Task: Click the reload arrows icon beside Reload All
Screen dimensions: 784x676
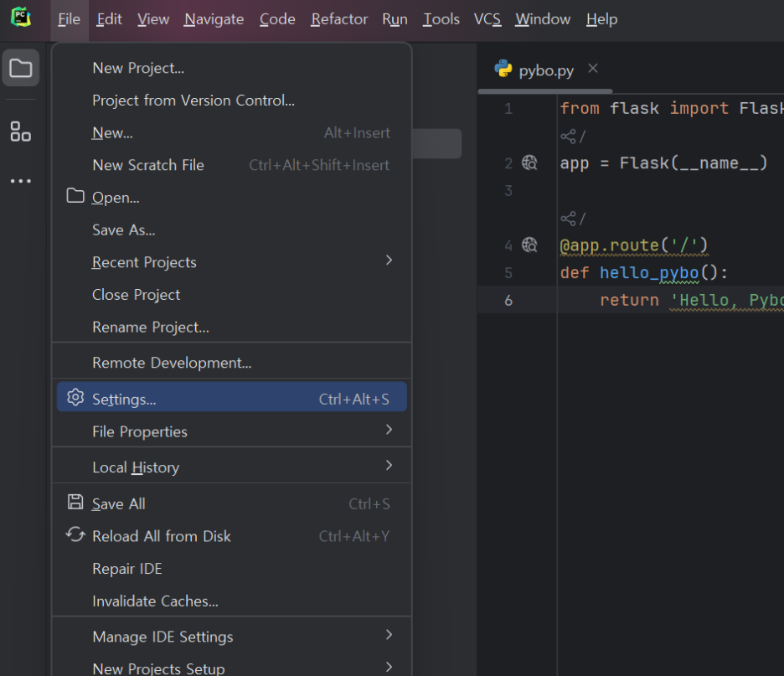Action: pos(75,534)
